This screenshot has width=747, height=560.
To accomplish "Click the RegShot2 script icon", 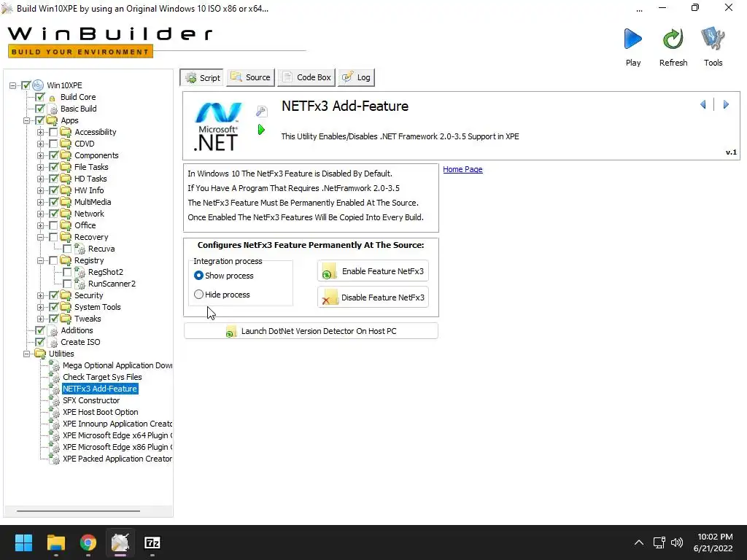I will click(x=80, y=272).
